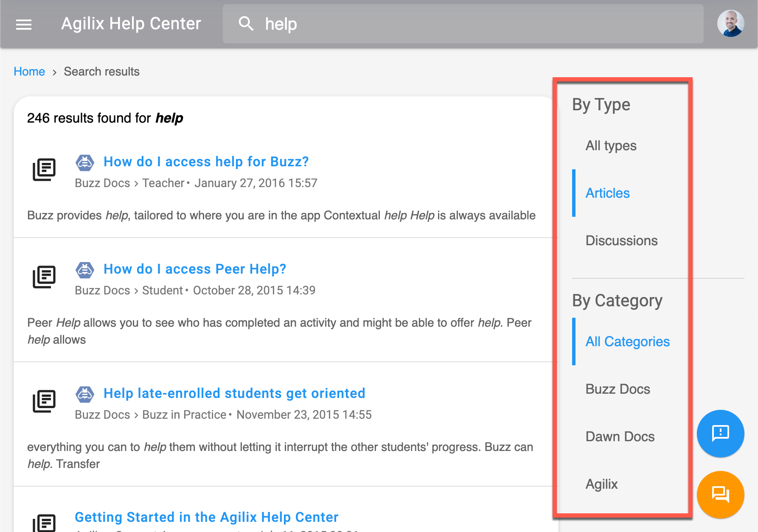Image resolution: width=758 pixels, height=532 pixels.
Task: Select the Articles type filter
Action: 607,193
